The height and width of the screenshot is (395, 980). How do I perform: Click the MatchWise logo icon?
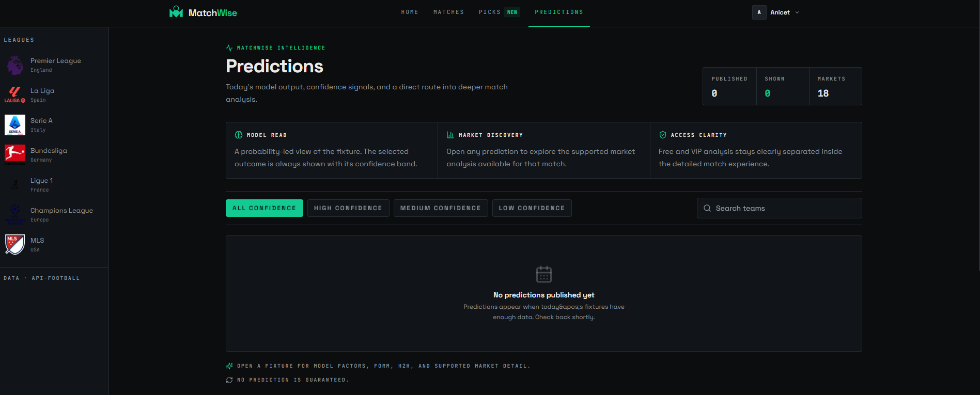(x=176, y=12)
